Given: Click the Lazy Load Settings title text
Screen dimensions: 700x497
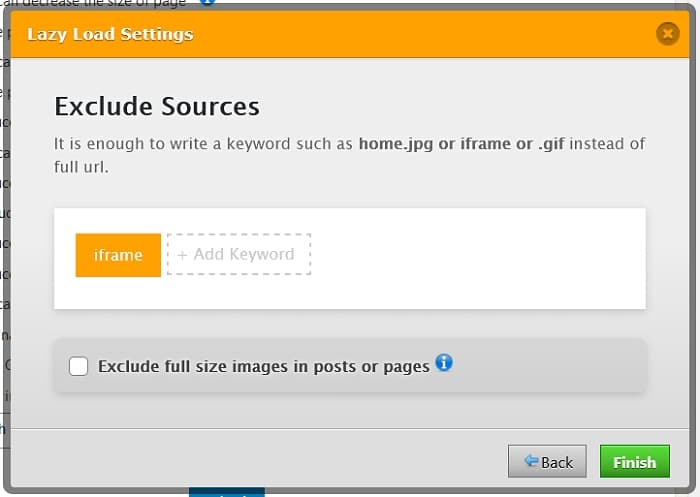Looking at the screenshot, I should [110, 34].
